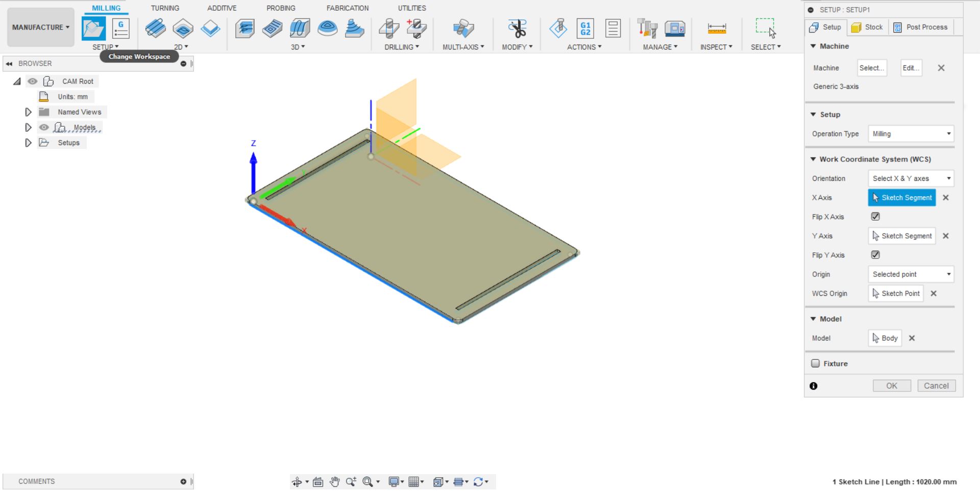
Task: Expand the Setups tree node
Action: pyautogui.click(x=29, y=143)
